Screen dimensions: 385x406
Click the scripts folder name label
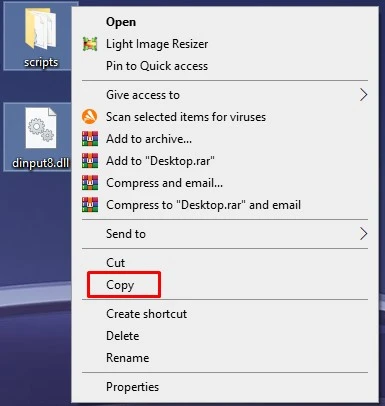click(41, 63)
